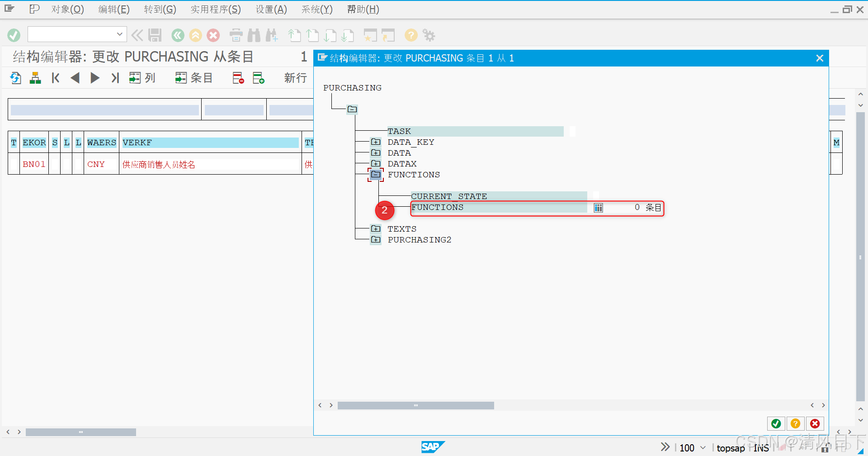
Task: Collapse the FUNCTIONS folder node
Action: [x=376, y=174]
